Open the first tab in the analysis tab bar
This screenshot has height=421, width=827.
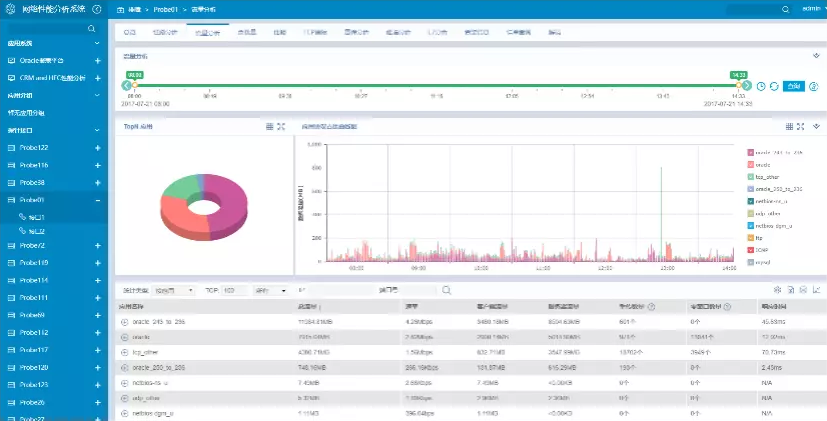130,32
